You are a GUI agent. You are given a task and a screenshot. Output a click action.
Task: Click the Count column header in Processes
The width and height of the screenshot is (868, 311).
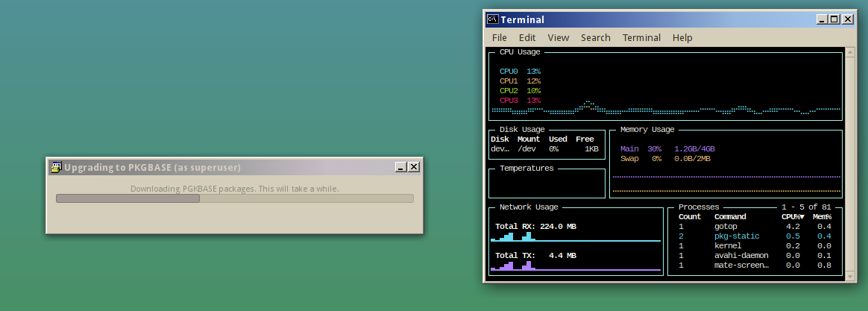(690, 217)
